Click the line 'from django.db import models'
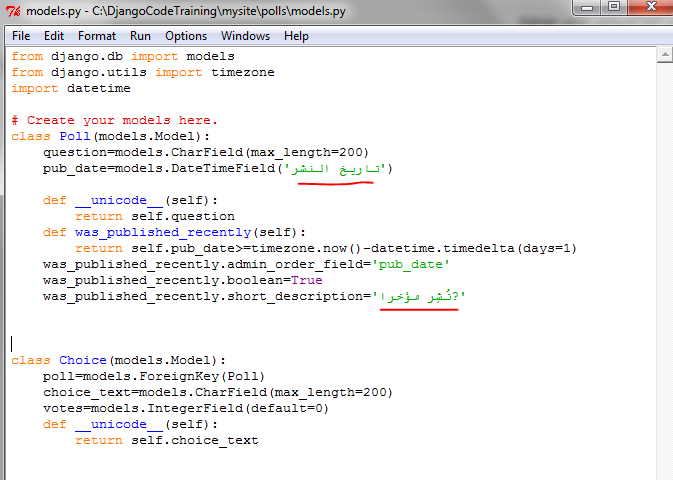 click(123, 56)
